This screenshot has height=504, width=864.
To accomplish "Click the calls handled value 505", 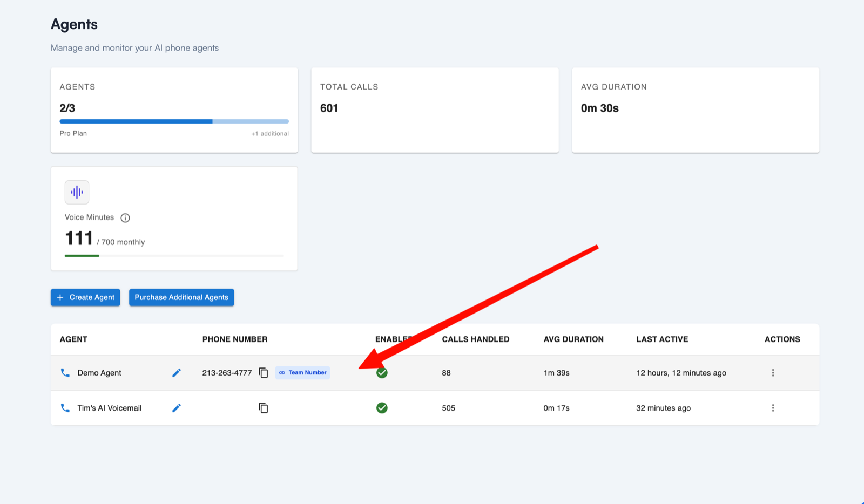I will (448, 408).
